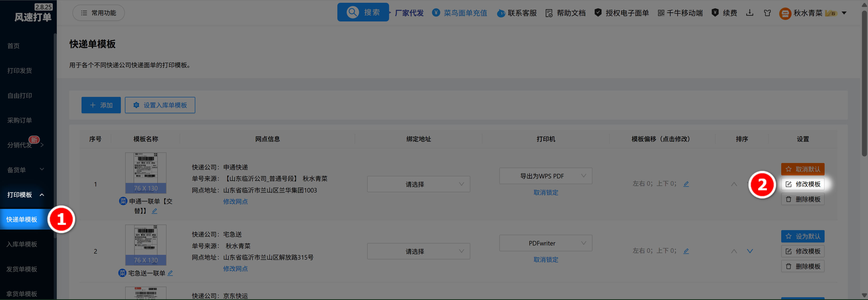The width and height of the screenshot is (868, 300).
Task: Click offset value 左右 0；上下 0 in 申通快递 row
Action: pos(654,184)
